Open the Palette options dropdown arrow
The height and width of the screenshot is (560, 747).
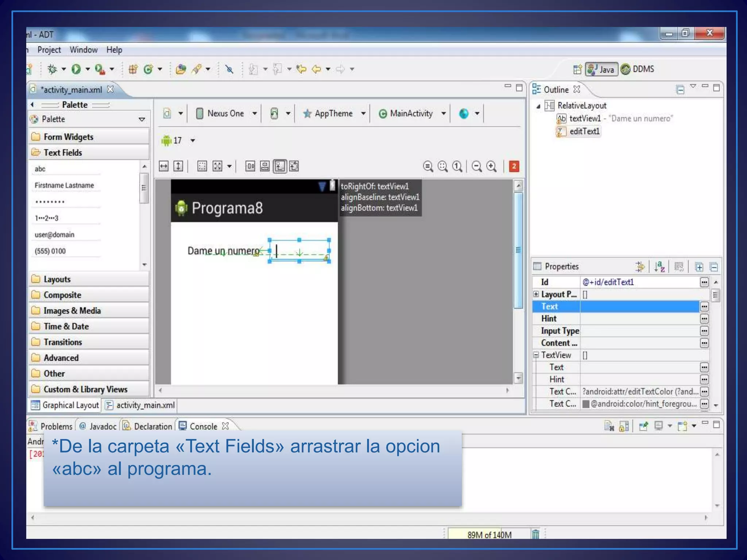(142, 119)
